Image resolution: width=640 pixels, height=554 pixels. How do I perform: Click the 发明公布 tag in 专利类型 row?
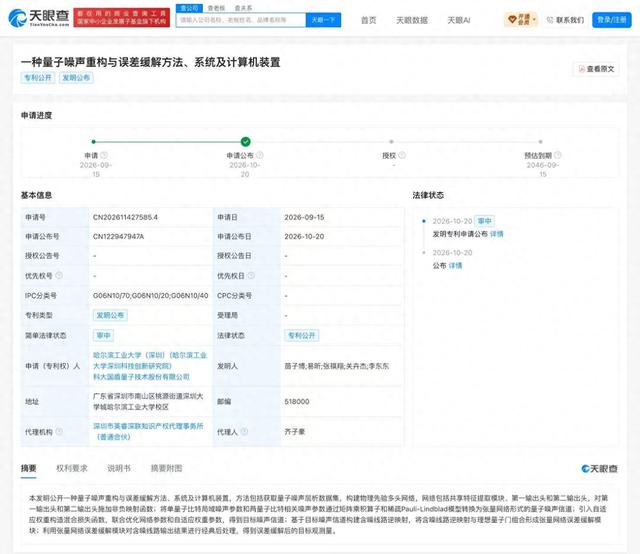(x=110, y=315)
